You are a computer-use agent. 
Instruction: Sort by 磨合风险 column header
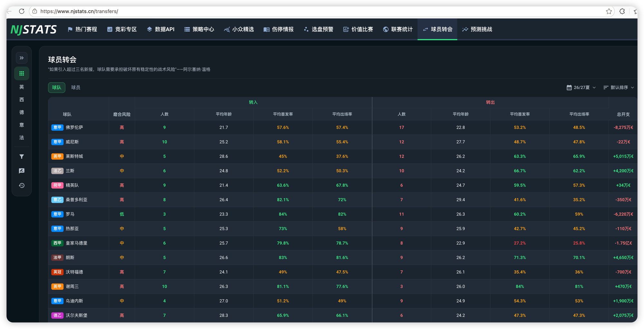122,114
